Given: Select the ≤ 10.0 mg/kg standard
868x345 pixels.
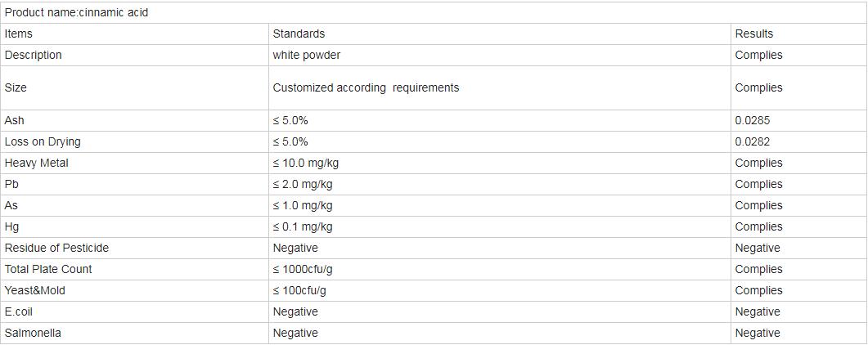Looking at the screenshot, I should click(x=305, y=163).
